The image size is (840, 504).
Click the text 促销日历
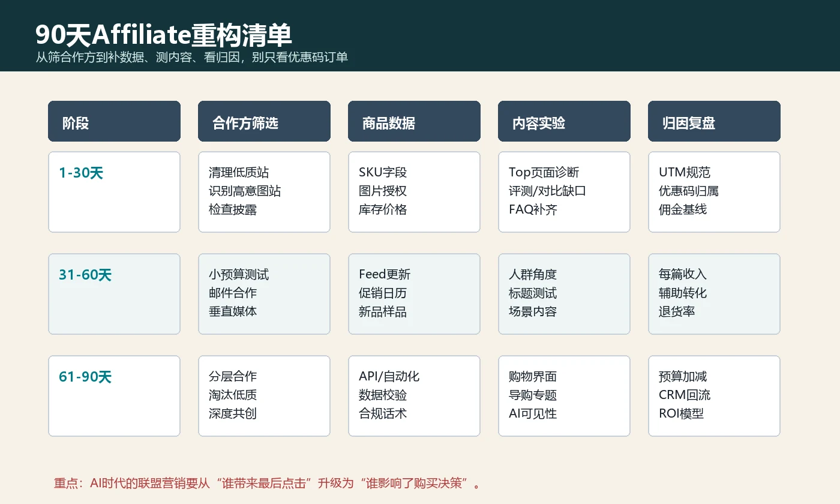pyautogui.click(x=383, y=293)
